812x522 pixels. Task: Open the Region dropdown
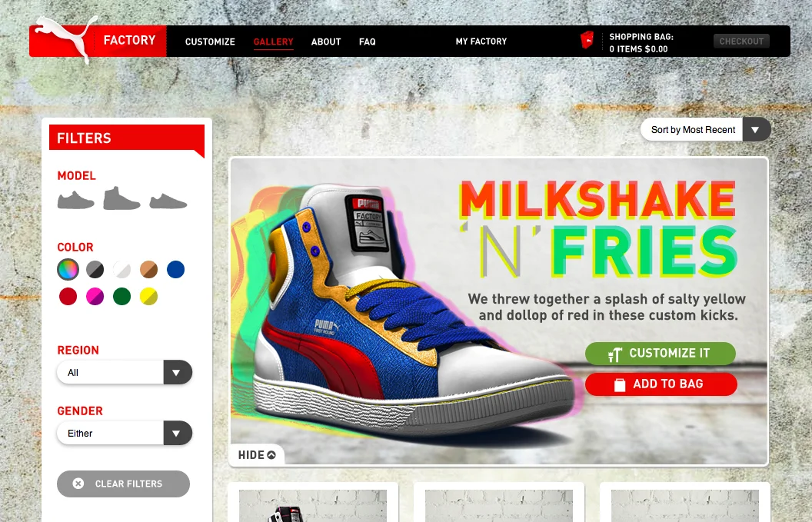pyautogui.click(x=125, y=372)
